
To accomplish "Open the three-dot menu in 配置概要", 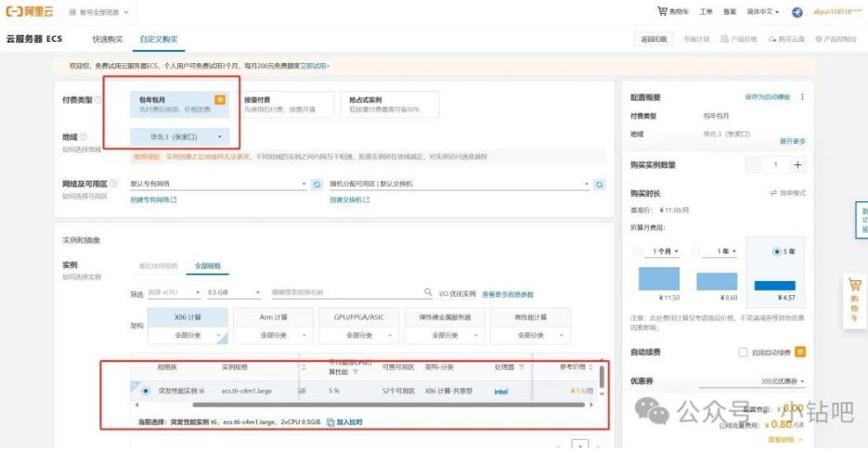I will pos(802,96).
